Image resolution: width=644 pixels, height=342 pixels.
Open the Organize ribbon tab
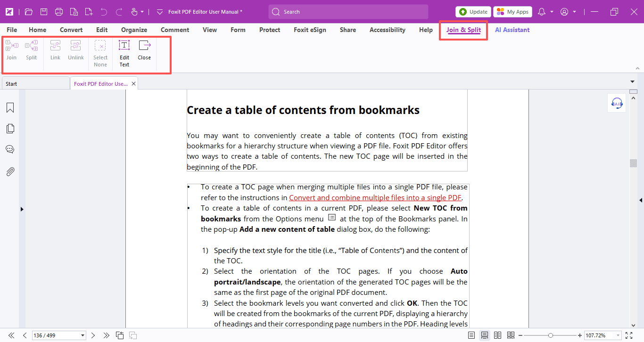click(134, 30)
